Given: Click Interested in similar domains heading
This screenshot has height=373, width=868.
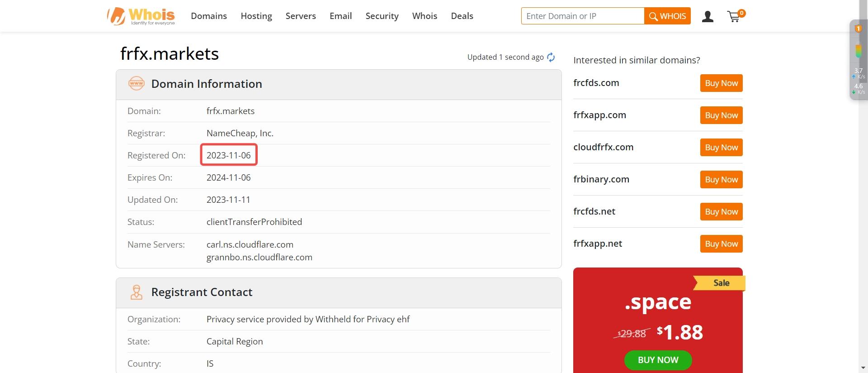Looking at the screenshot, I should click(637, 60).
